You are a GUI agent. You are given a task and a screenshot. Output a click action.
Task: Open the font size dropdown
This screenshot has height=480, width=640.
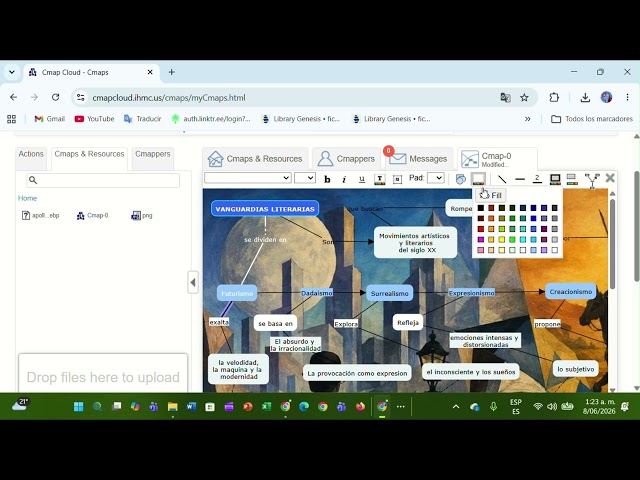point(305,178)
